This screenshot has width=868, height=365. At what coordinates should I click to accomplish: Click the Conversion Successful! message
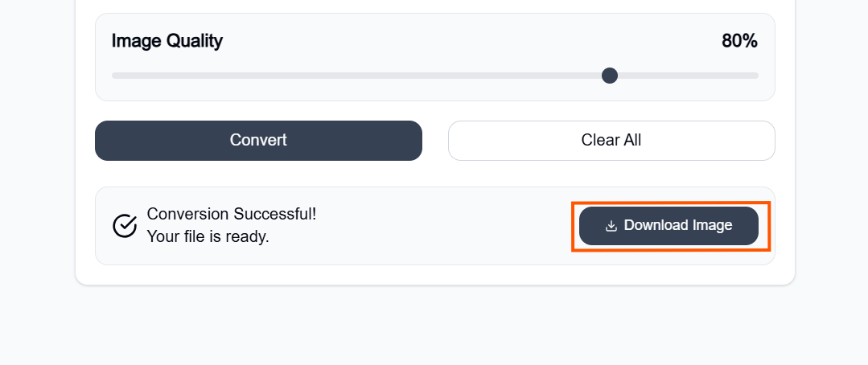coord(232,214)
